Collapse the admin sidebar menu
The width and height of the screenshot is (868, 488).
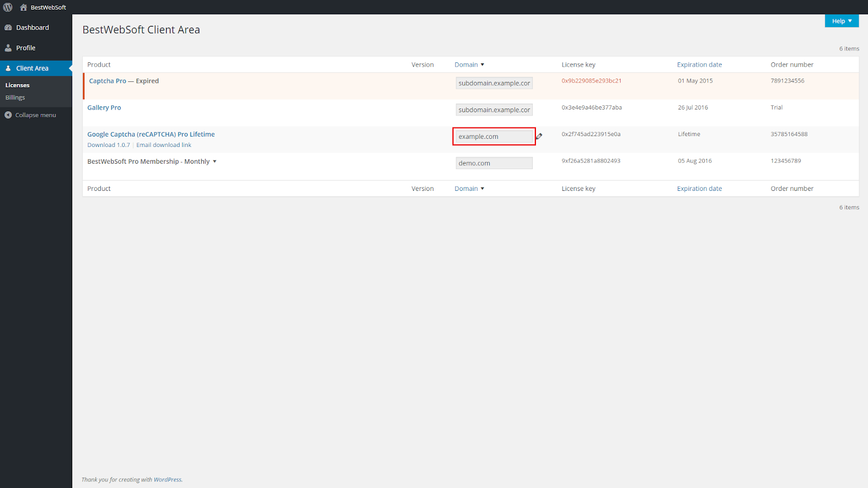pyautogui.click(x=36, y=115)
